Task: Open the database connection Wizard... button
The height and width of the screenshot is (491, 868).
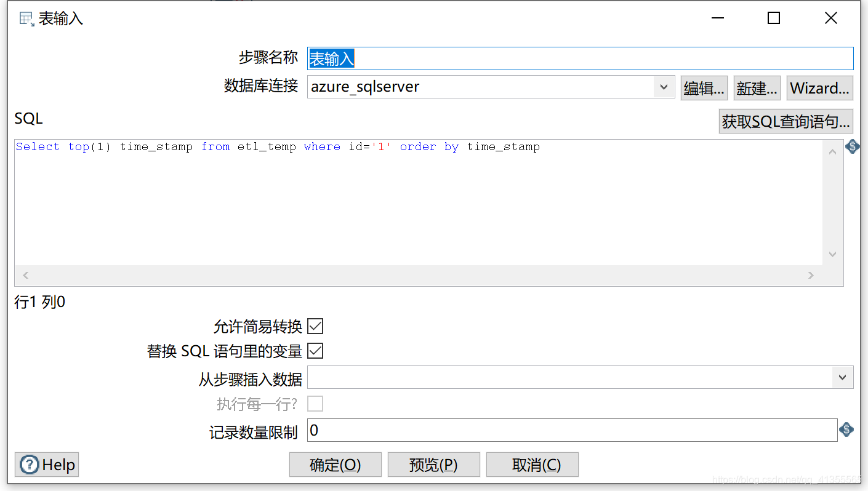Action: pos(820,88)
